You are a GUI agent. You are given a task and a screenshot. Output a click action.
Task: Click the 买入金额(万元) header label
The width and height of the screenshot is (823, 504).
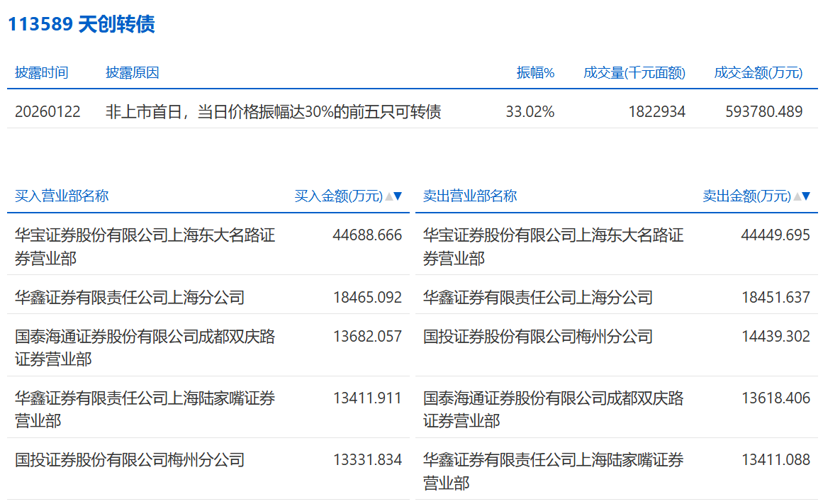coord(339,196)
